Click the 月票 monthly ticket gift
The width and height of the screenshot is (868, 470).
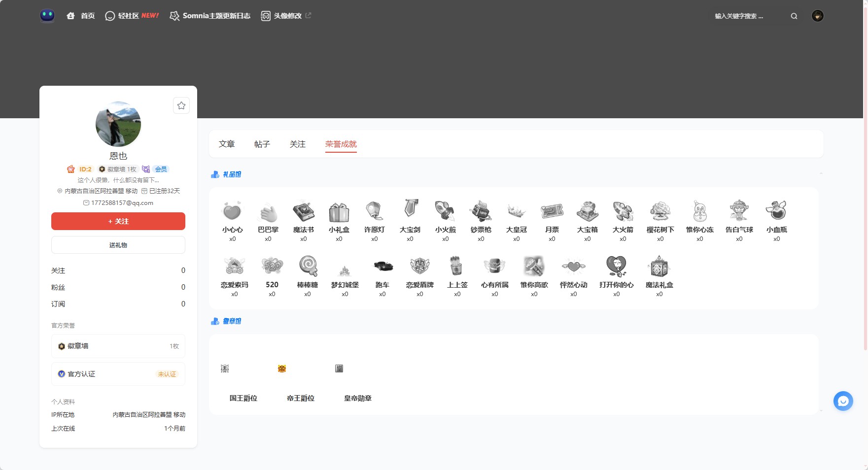click(552, 211)
